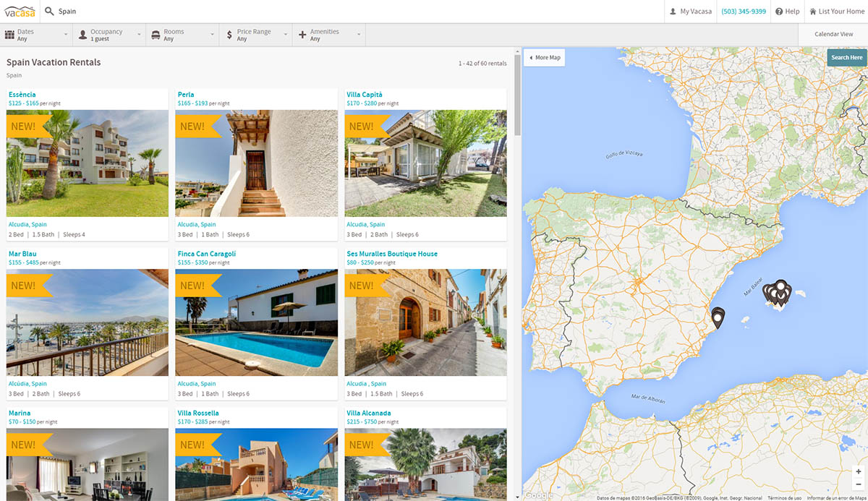
Task: Click '3 Bed | 1 Bath | Sleeps 6' under Perla
Action: (213, 234)
